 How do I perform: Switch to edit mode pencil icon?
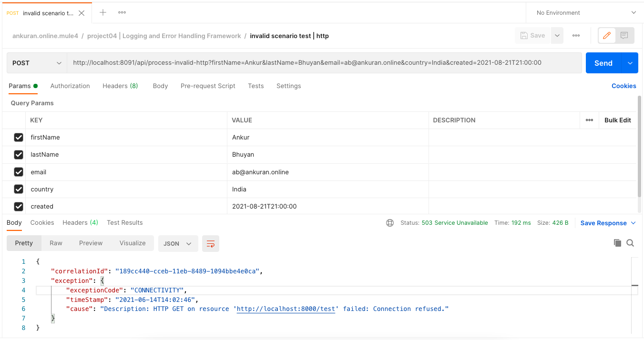point(607,35)
